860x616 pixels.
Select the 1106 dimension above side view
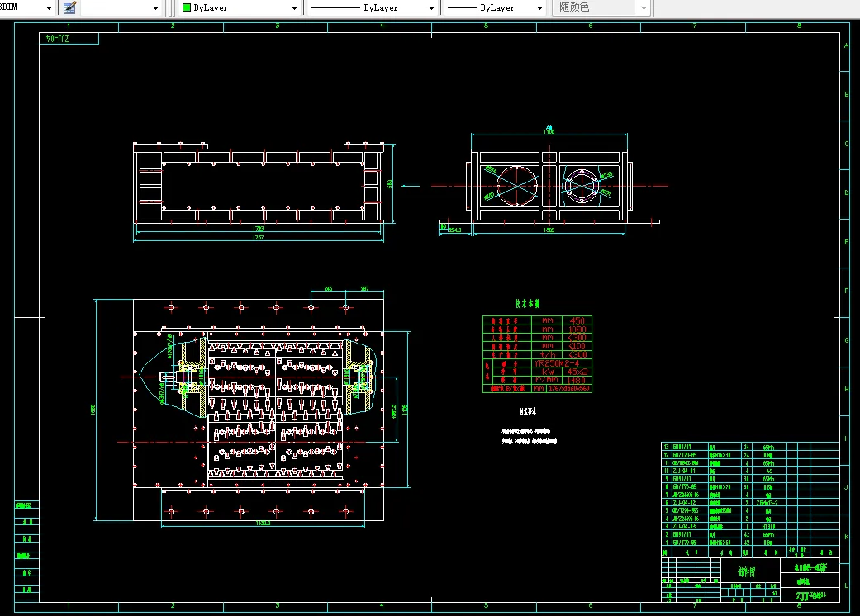549,131
